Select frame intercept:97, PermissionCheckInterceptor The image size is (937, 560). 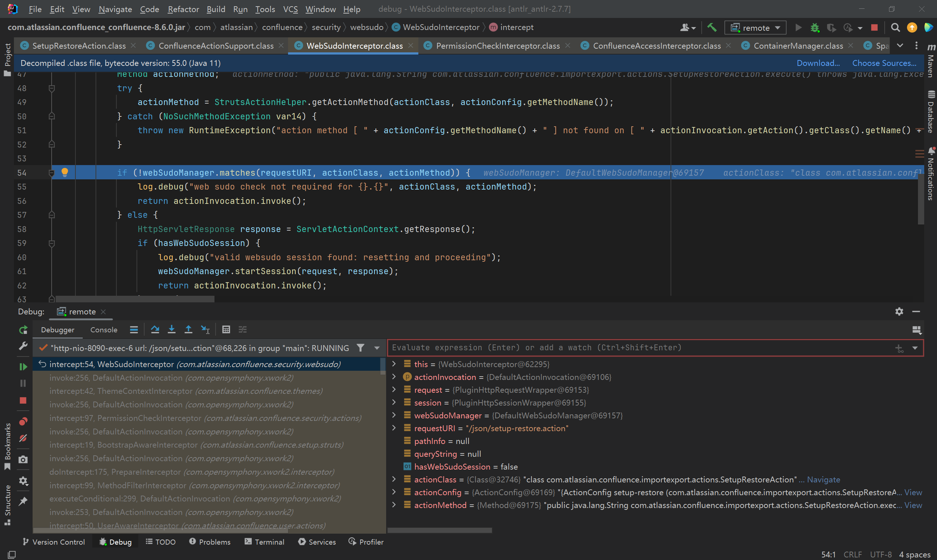click(x=205, y=418)
